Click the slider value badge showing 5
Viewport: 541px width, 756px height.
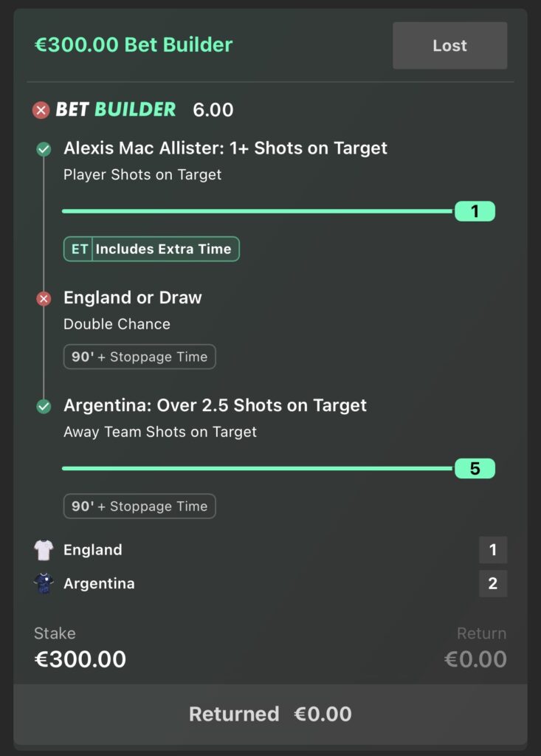(475, 468)
